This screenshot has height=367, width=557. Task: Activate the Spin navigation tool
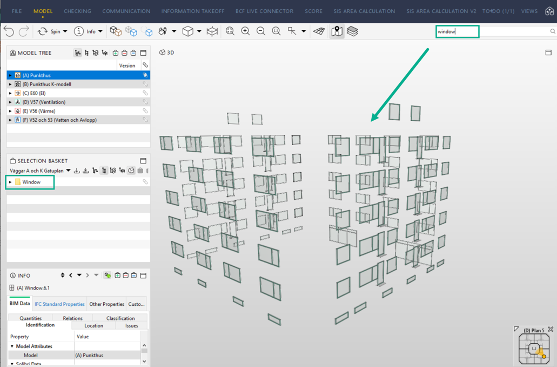[x=49, y=32]
